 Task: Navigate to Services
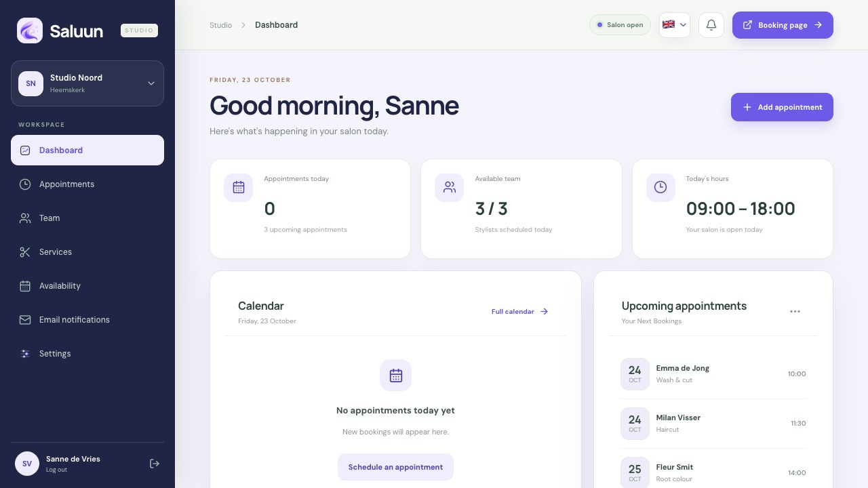click(87, 252)
